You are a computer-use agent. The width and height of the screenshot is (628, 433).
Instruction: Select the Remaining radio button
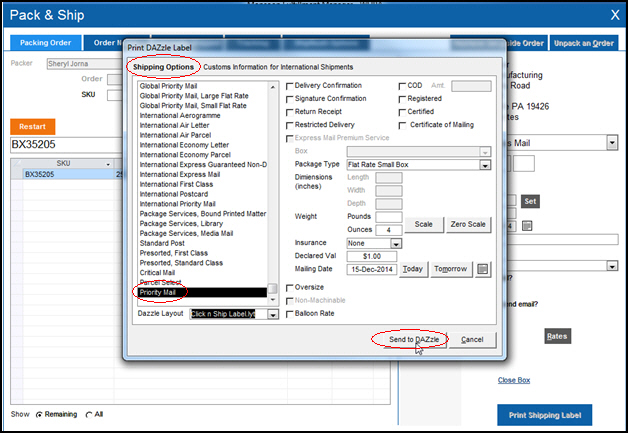[39, 415]
